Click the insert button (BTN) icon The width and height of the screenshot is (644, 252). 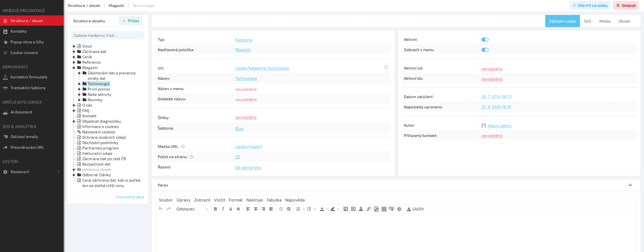[x=391, y=209]
